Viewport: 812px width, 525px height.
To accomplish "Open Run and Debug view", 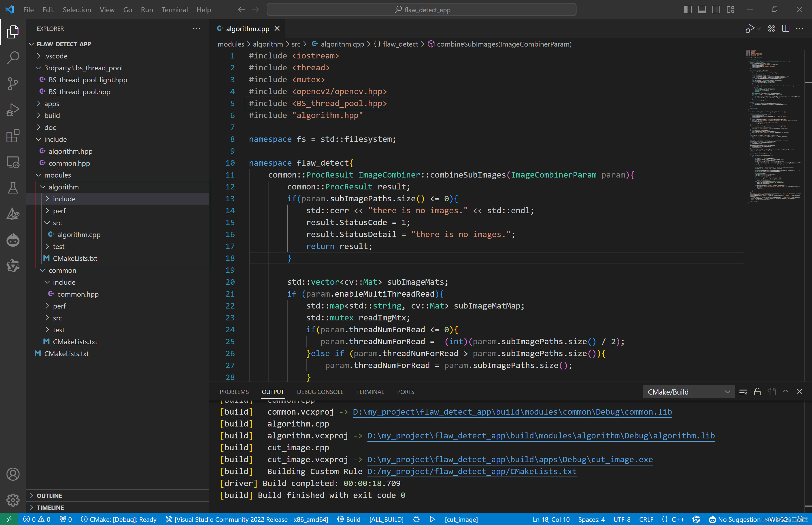I will (13, 110).
